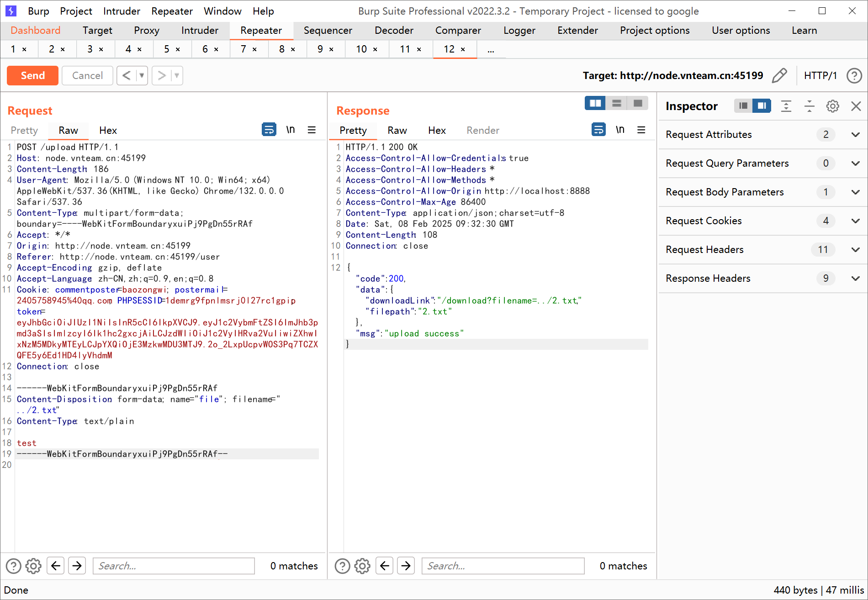Click the orange Send button
868x600 pixels.
(32, 75)
